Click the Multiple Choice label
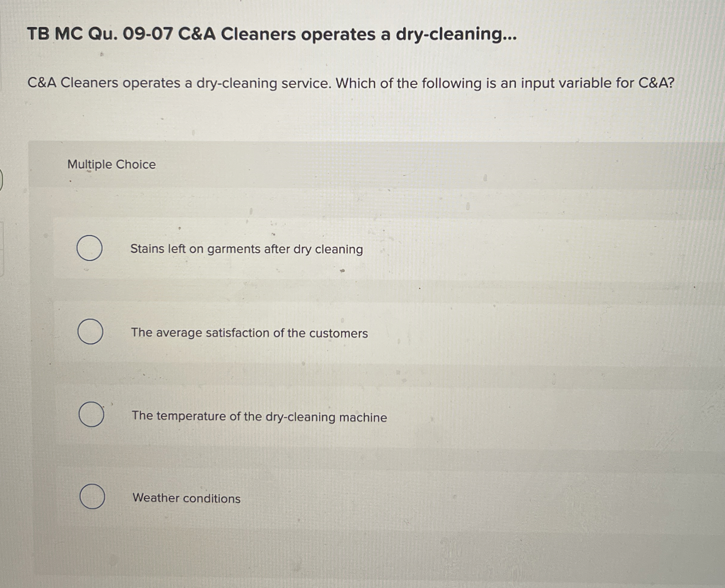This screenshot has height=588, width=725. [x=111, y=165]
